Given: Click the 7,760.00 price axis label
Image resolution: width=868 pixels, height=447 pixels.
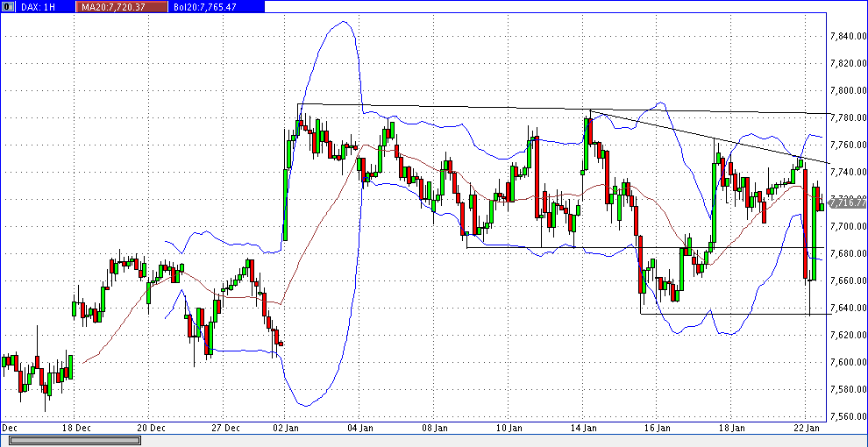Looking at the screenshot, I should point(848,145).
